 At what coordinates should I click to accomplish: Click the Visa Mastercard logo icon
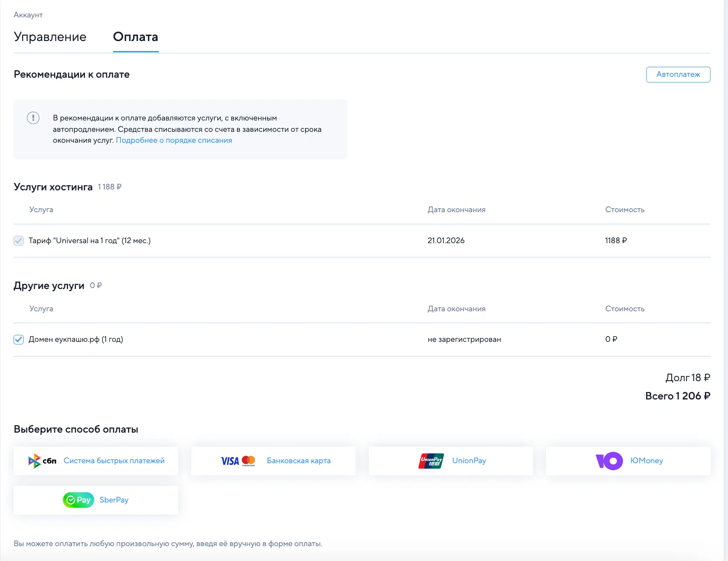click(x=237, y=461)
